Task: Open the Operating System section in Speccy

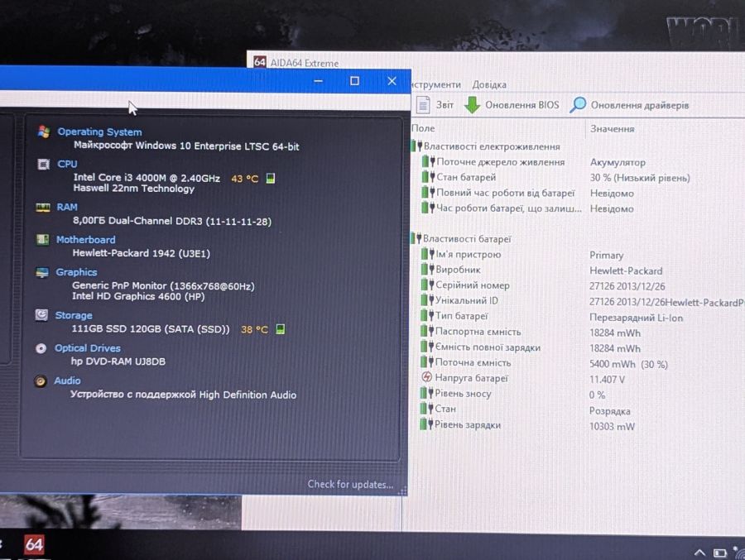Action: [x=100, y=132]
